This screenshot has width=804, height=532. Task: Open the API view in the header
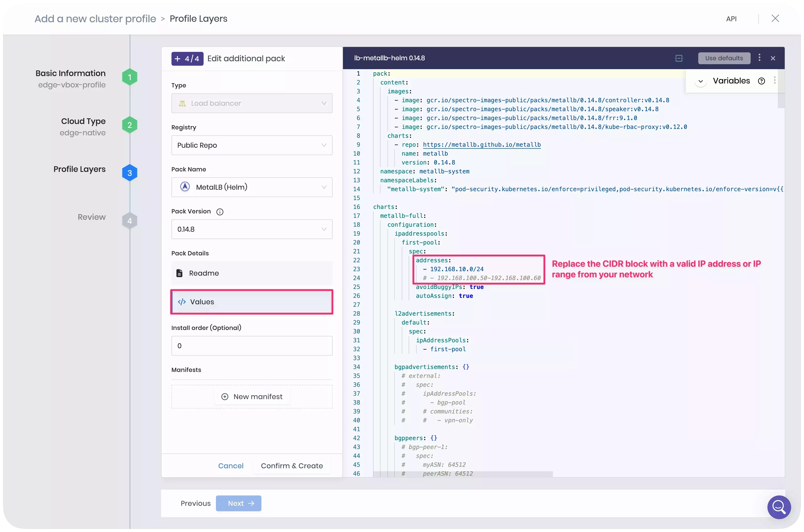732,19
